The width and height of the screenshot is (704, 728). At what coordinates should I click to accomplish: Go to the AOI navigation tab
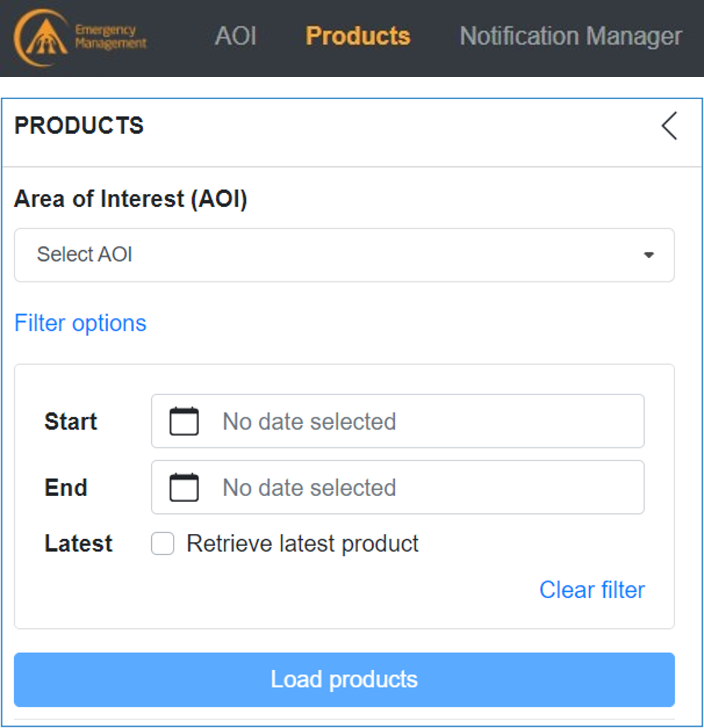pyautogui.click(x=235, y=36)
